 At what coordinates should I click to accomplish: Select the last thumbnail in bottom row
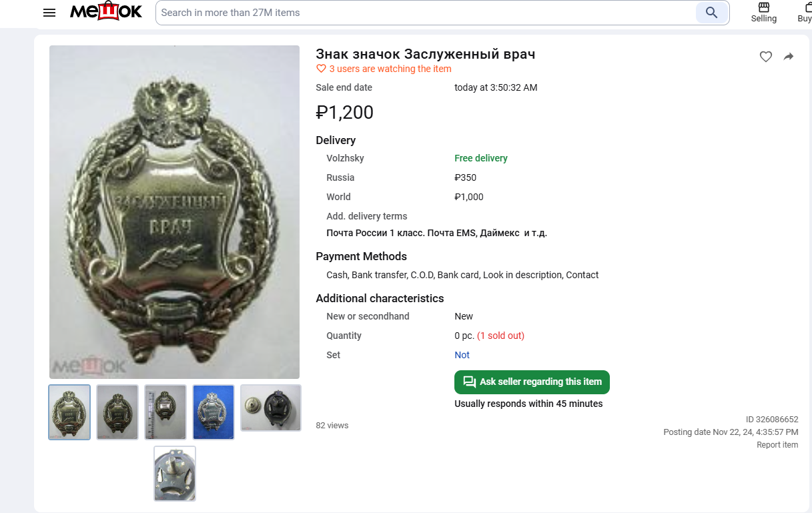pyautogui.click(x=175, y=474)
